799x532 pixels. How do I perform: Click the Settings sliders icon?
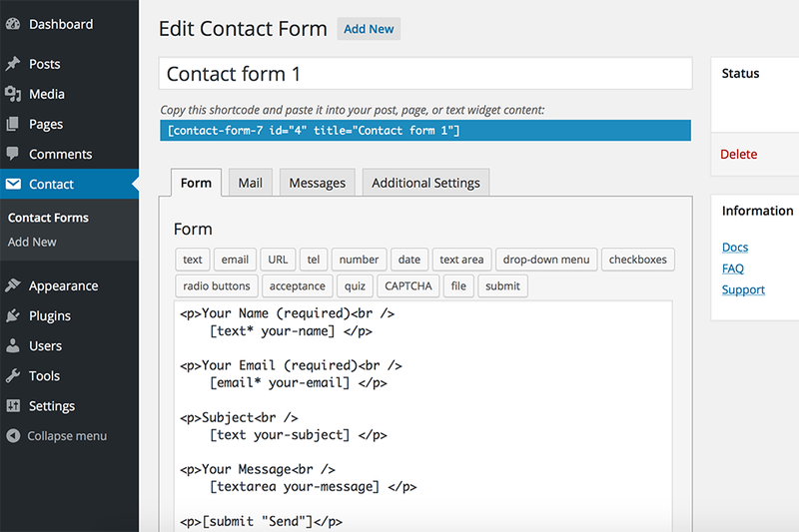tap(13, 406)
